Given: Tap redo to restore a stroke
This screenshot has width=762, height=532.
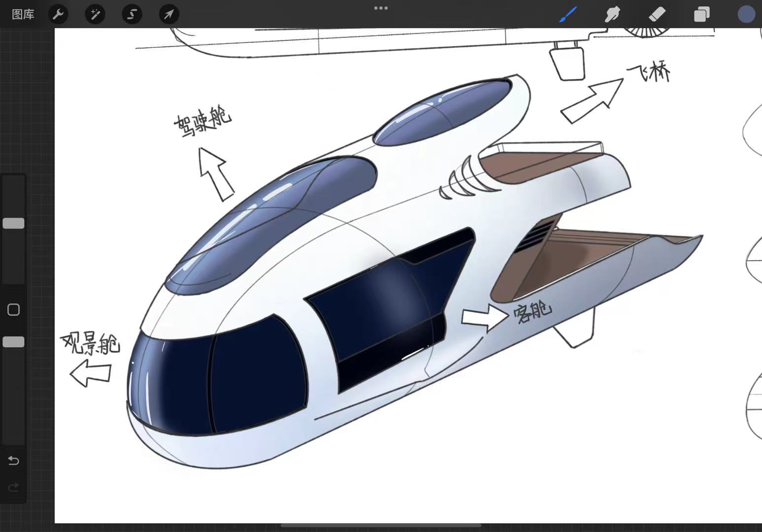Looking at the screenshot, I should coord(13,487).
